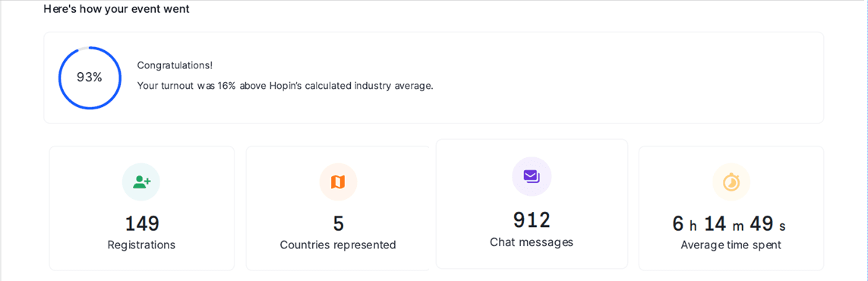This screenshot has width=868, height=281.
Task: Click the Chat messages stat card
Action: tap(532, 204)
